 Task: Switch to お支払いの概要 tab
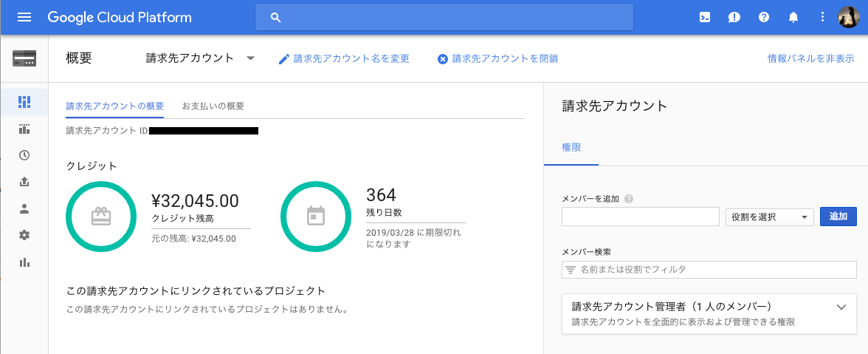(x=213, y=106)
